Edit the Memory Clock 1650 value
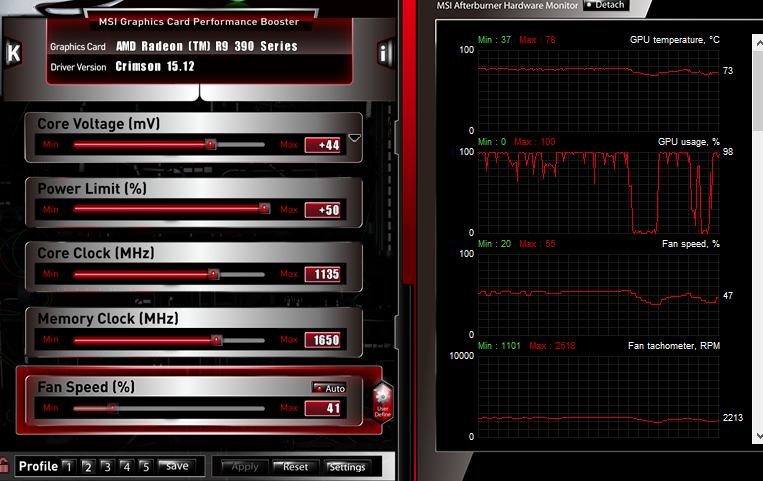Image resolution: width=763 pixels, height=481 pixels. pos(323,340)
